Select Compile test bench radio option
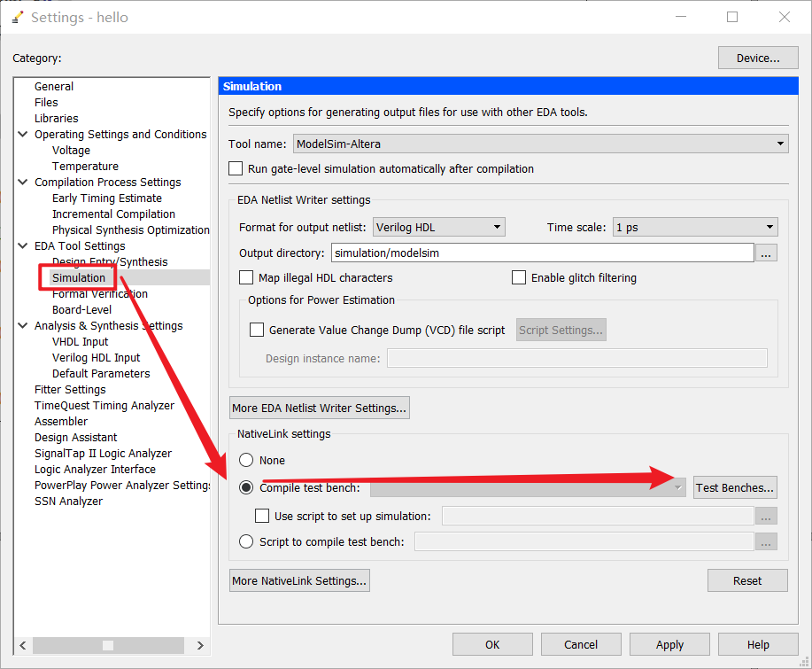812x669 pixels. point(246,487)
